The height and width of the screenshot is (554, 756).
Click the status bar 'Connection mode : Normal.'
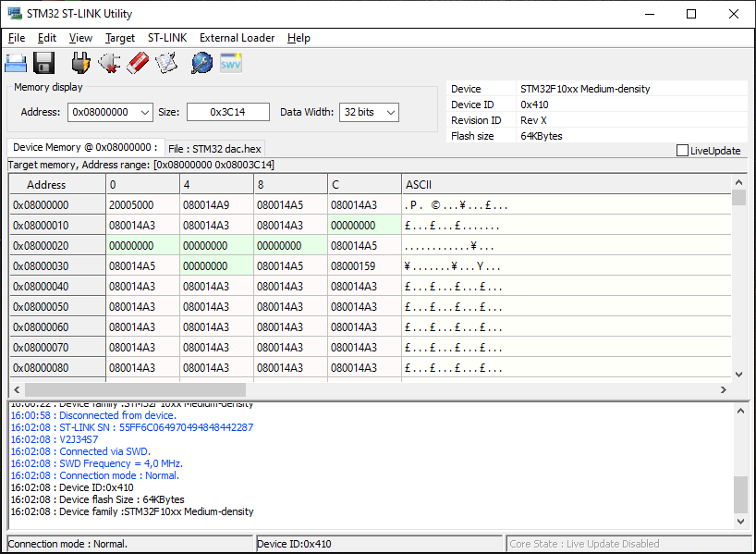point(129,544)
